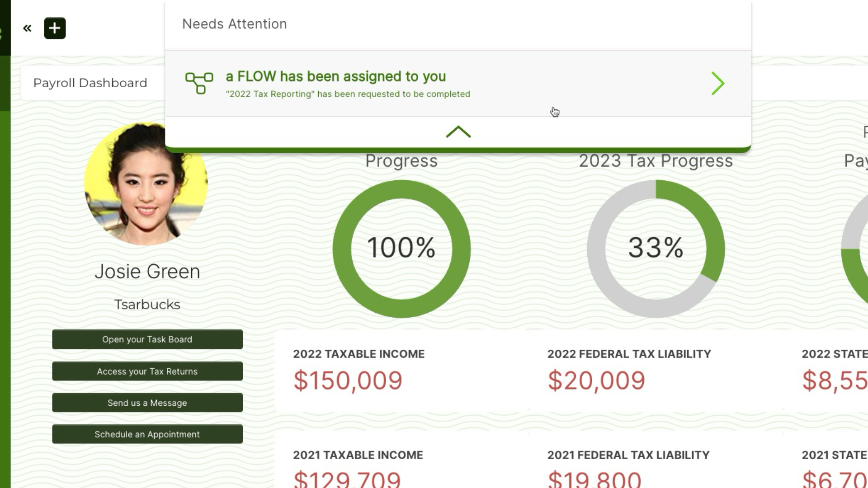
Task: Click the 2021 Federal Tax Liability heading
Action: [628, 455]
